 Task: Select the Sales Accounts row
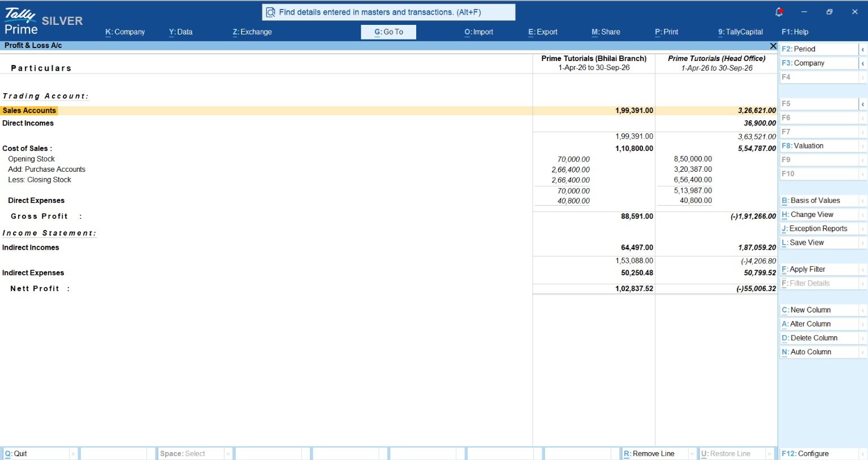pos(388,111)
